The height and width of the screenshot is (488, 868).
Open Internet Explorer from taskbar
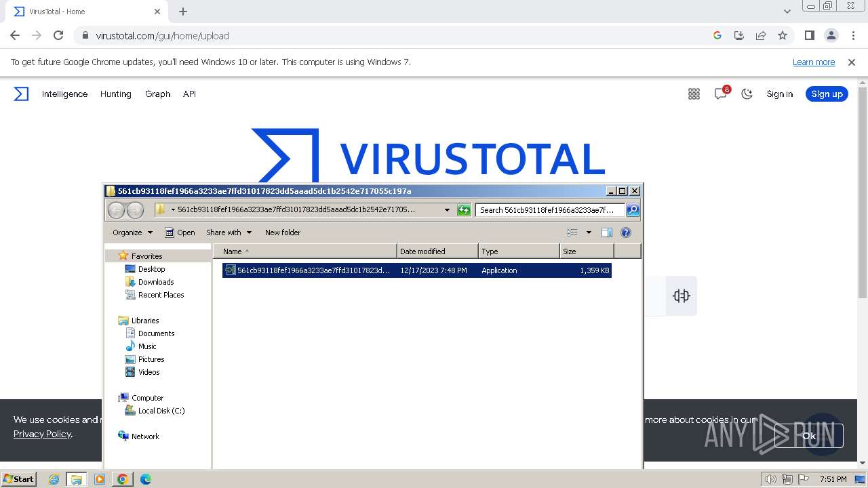[54, 479]
